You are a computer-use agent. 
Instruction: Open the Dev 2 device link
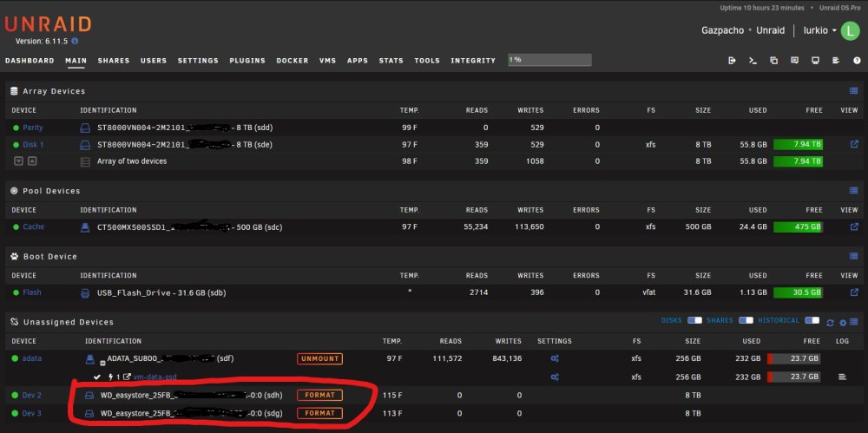(x=31, y=396)
